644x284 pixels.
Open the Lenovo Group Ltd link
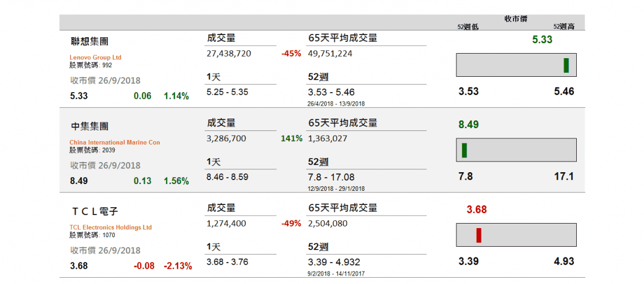pyautogui.click(x=95, y=58)
